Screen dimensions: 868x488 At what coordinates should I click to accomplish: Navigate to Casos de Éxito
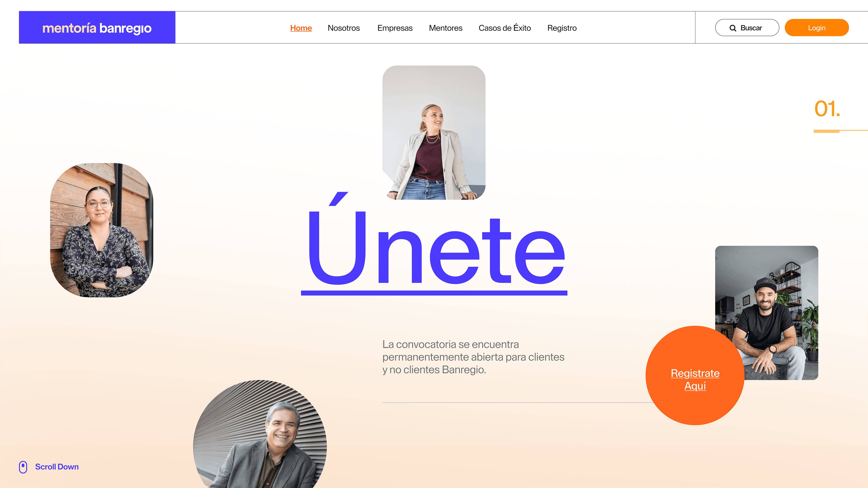[504, 28]
